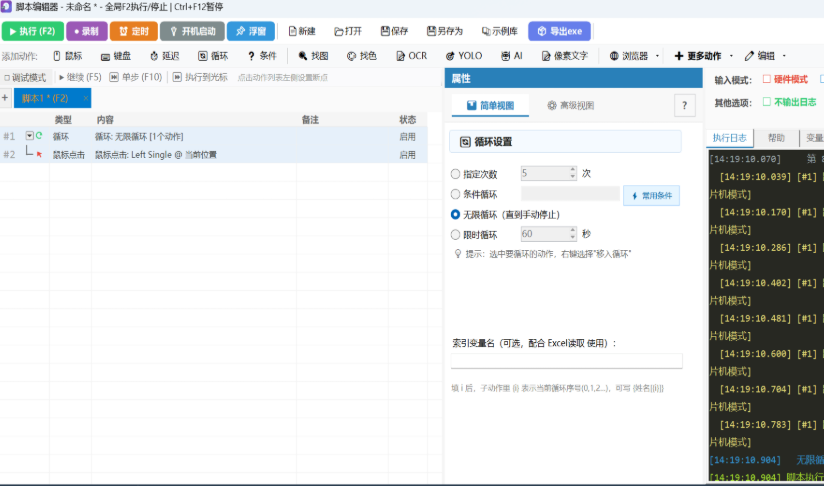This screenshot has height=486, width=824.
Task: Click the 类型 column header
Action: tap(63, 120)
